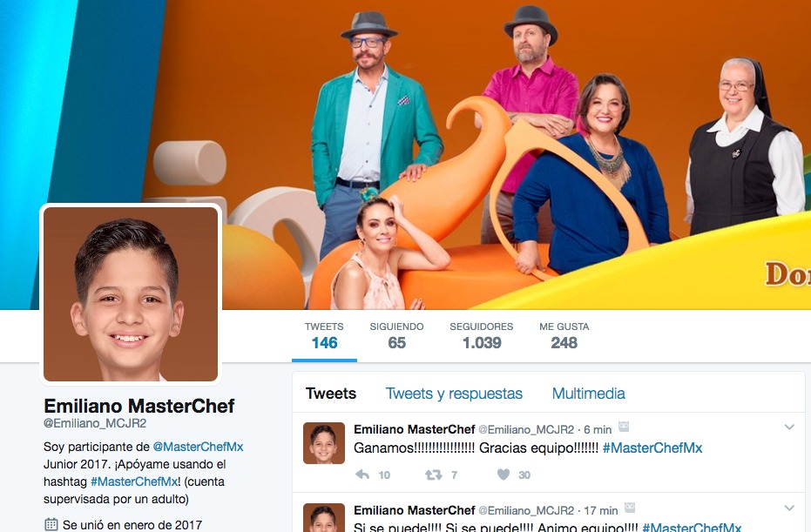
Task: Open the large profile photo
Action: pos(131,294)
